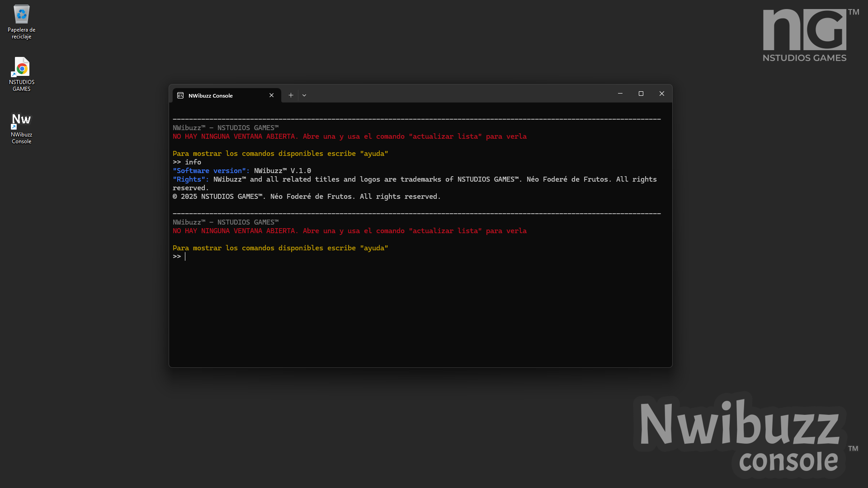The image size is (868, 488).
Task: Expand the new tab profile dropdown chevron
Action: pyautogui.click(x=304, y=95)
